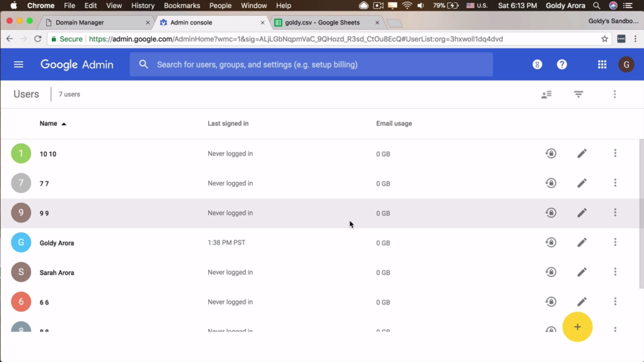Select the avatar of Goldy Arora

point(21,243)
